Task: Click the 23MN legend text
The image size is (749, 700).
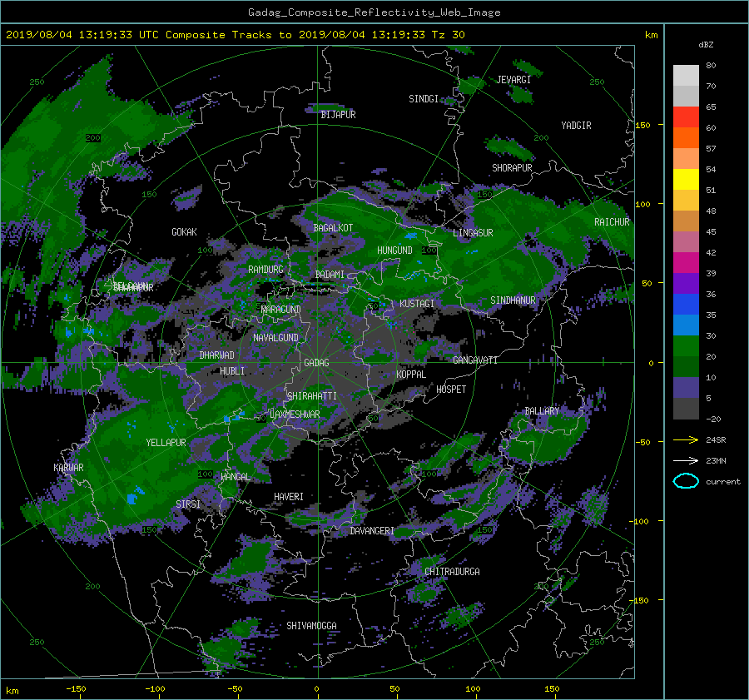Action: point(716,460)
